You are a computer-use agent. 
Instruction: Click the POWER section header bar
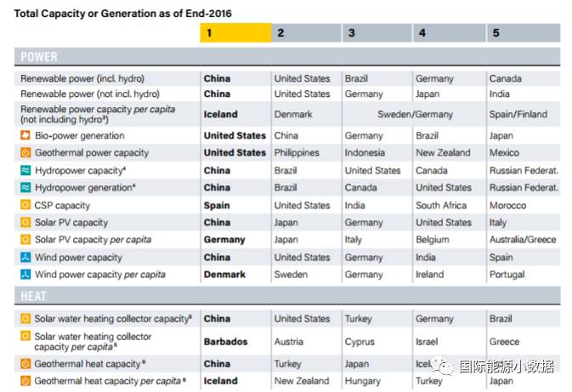(x=287, y=57)
